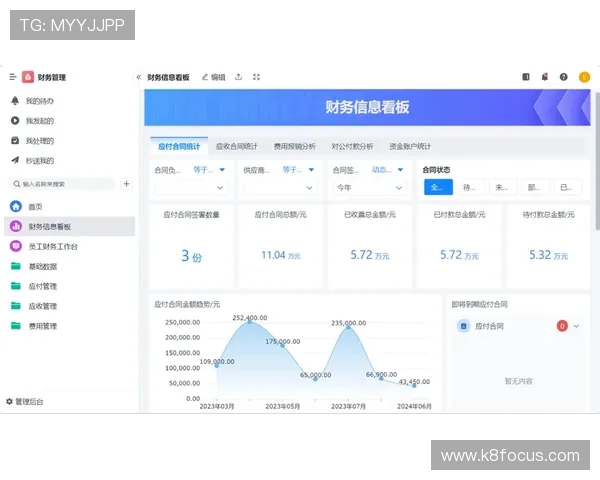Open 动态 operator dropdown for 合同签订 filter
The width and height of the screenshot is (600, 480).
pos(387,170)
